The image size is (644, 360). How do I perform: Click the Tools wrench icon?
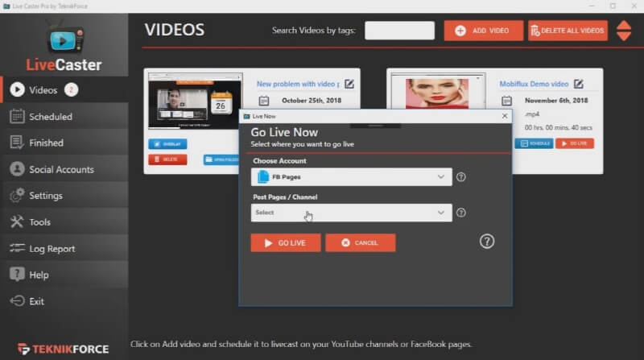(x=17, y=222)
